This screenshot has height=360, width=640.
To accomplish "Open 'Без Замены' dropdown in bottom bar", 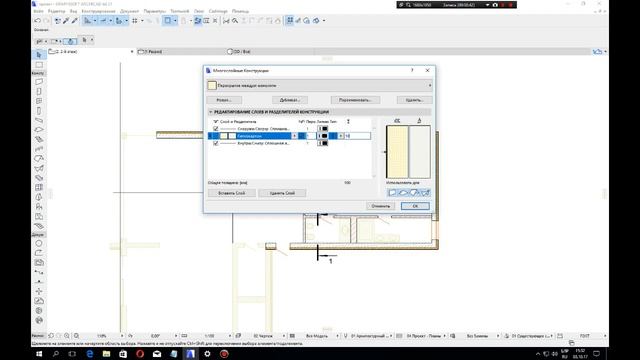I will click(498, 336).
